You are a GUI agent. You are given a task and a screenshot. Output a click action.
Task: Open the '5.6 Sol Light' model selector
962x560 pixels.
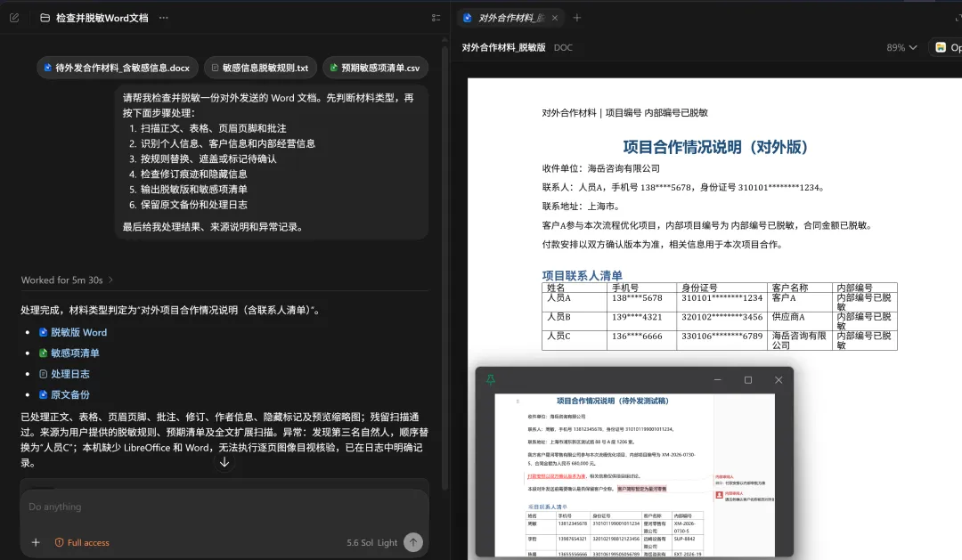(371, 542)
